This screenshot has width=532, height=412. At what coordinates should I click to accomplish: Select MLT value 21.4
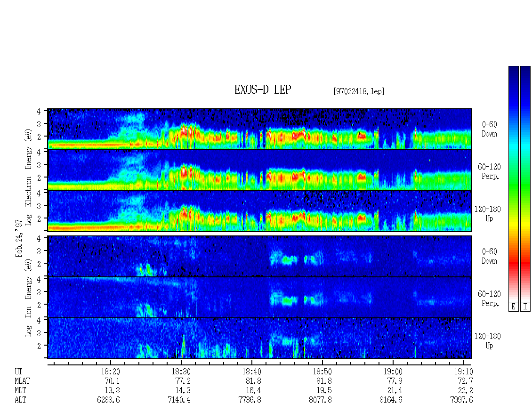[394, 391]
